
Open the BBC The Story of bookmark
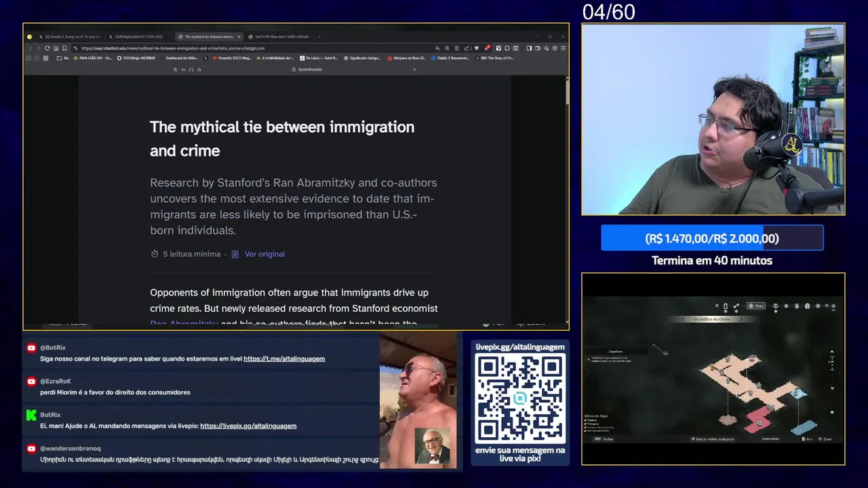click(494, 58)
